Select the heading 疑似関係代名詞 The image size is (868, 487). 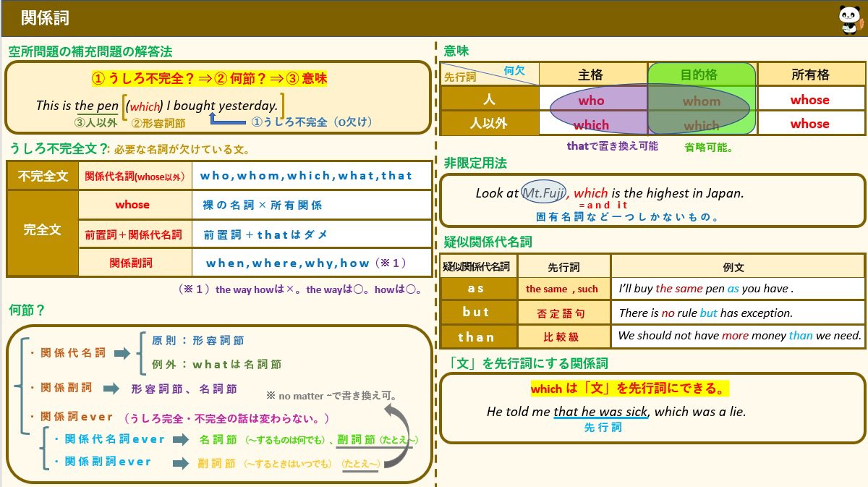pyautogui.click(x=488, y=242)
